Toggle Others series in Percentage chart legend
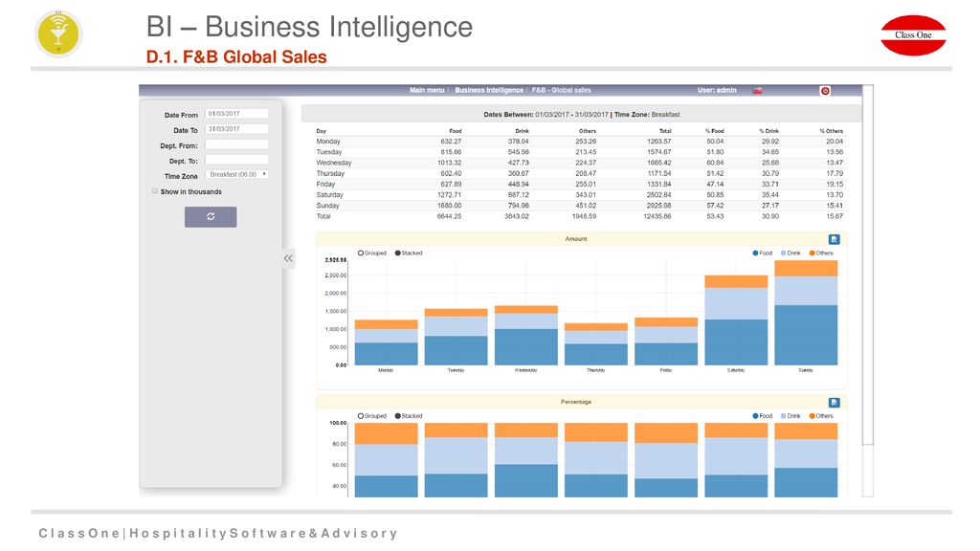Image resolution: width=980 pixels, height=551 pixels. pos(821,416)
